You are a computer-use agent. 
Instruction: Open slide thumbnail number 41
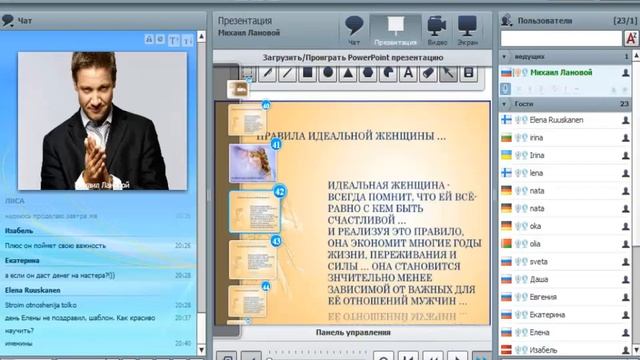(x=253, y=162)
